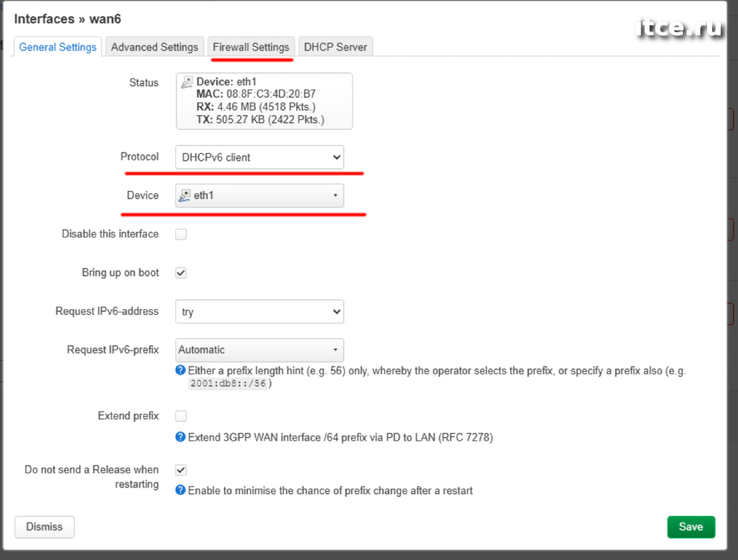Open the Firewall Settings tab

click(x=251, y=47)
